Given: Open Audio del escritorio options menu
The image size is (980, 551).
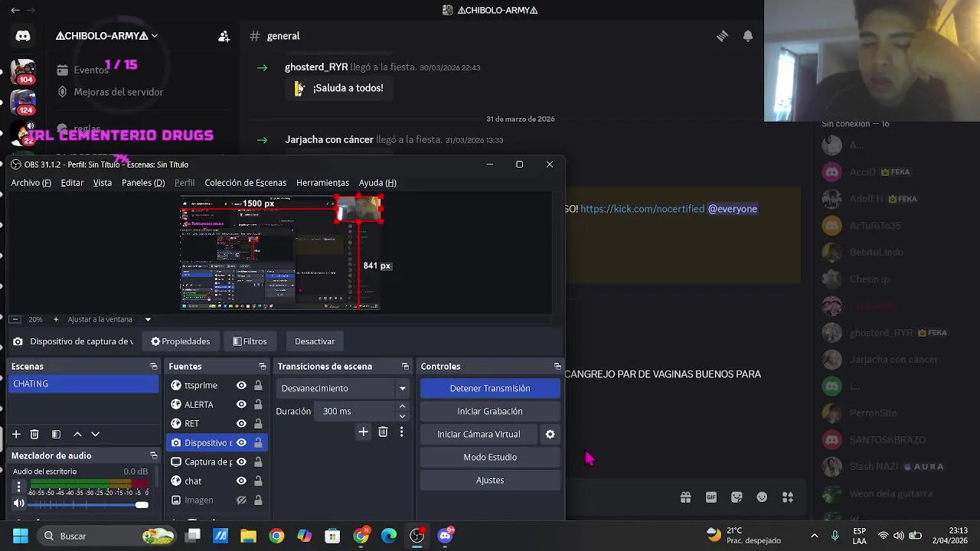Looking at the screenshot, I should (x=18, y=487).
